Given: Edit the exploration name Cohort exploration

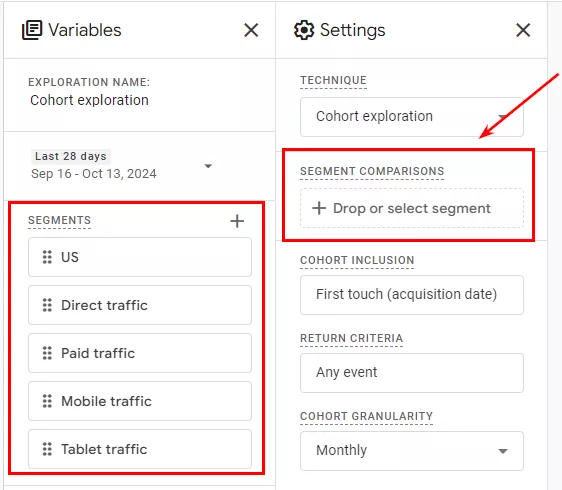Looking at the screenshot, I should [89, 100].
